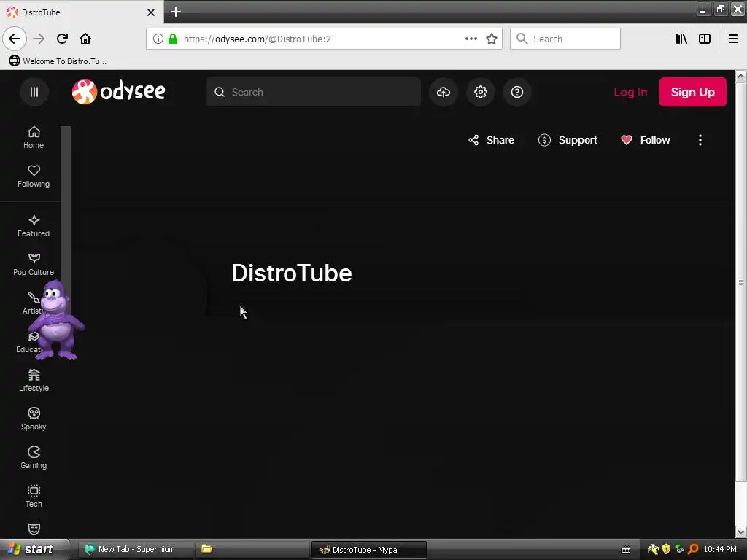This screenshot has width=747, height=560.
Task: Open the folder taskbar item
Action: (252, 549)
